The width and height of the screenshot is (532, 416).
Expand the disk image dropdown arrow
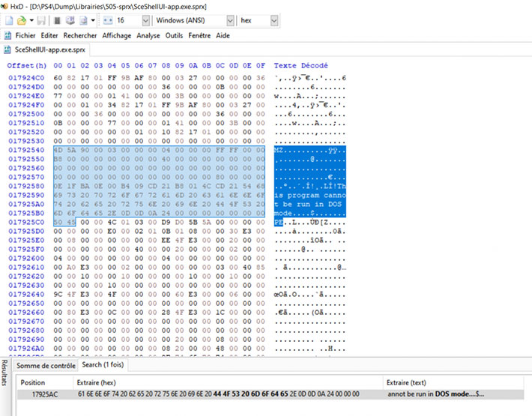[93, 20]
